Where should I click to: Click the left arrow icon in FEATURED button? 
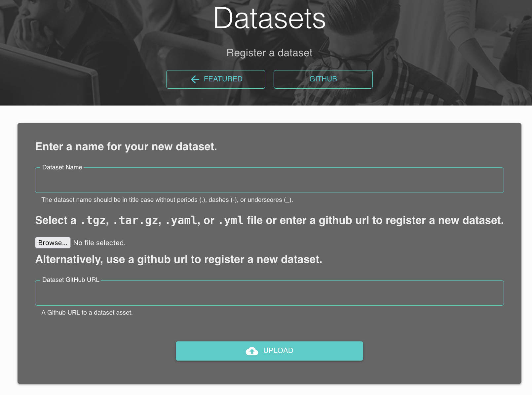(195, 79)
